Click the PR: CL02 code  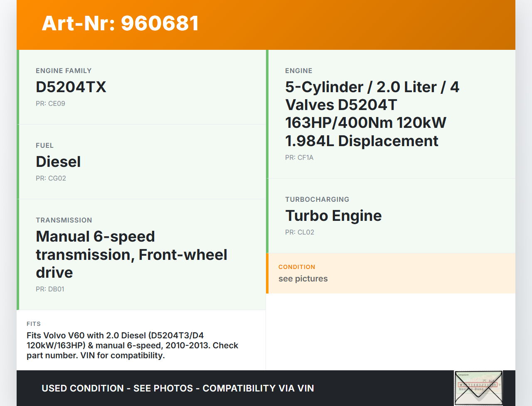(300, 232)
